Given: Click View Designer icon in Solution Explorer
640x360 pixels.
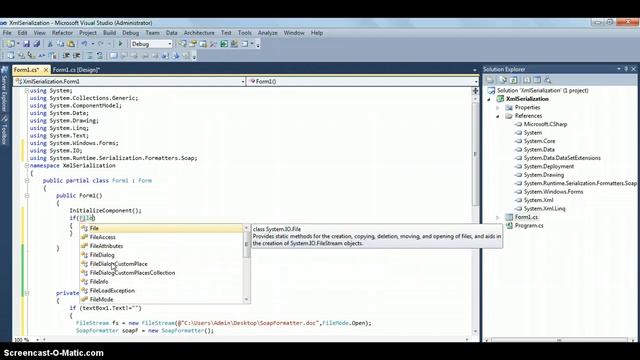Looking at the screenshot, I should (x=537, y=80).
